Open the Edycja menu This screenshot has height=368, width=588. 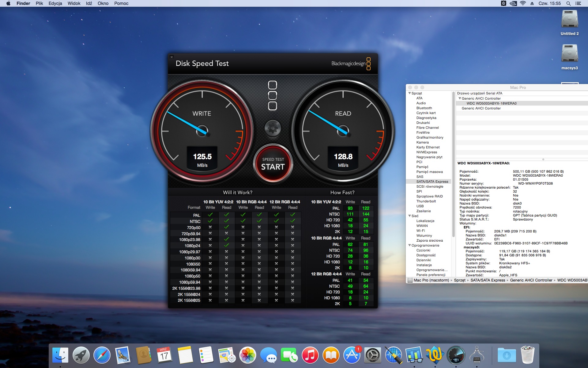tap(55, 3)
